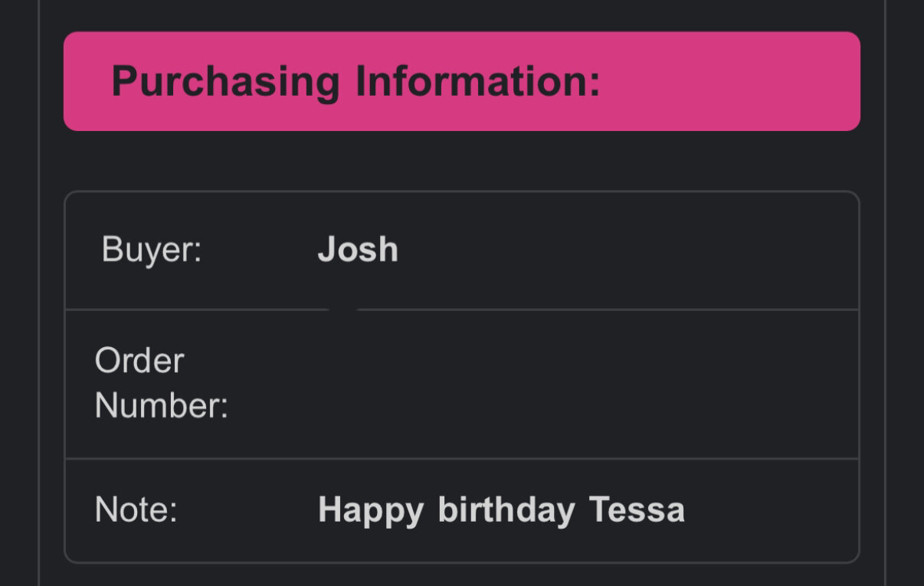Click the word Happy in the note
The height and width of the screenshot is (586, 924).
point(371,510)
